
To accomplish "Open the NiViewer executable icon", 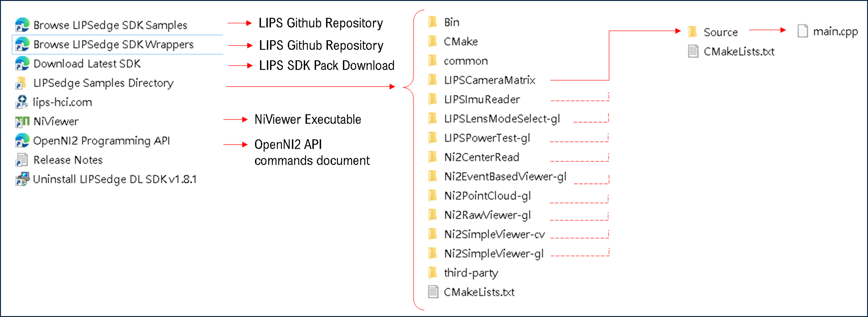I will point(20,121).
